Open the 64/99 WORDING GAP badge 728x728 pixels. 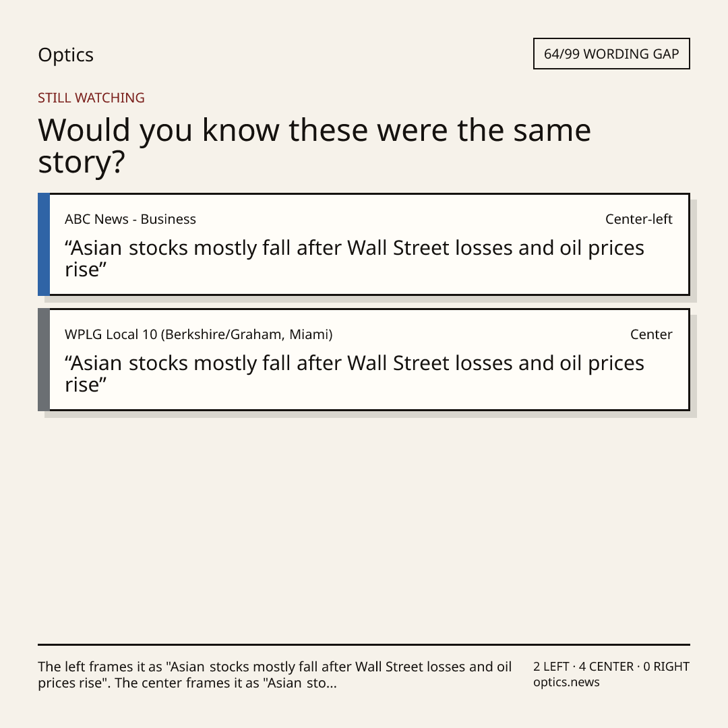tap(611, 54)
